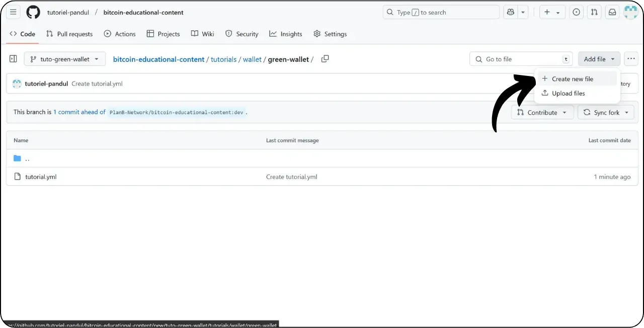This screenshot has width=644, height=328.
Task: Click the Pull requests icon near the avatar
Action: coord(594,12)
